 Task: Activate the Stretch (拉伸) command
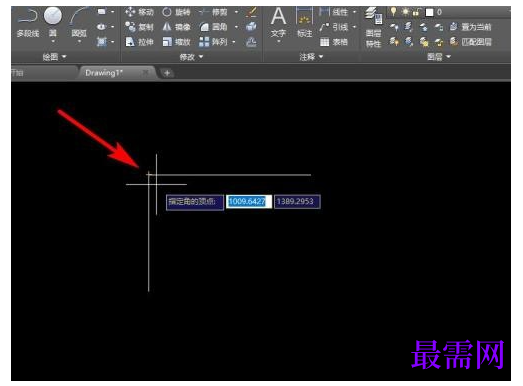pyautogui.click(x=139, y=42)
